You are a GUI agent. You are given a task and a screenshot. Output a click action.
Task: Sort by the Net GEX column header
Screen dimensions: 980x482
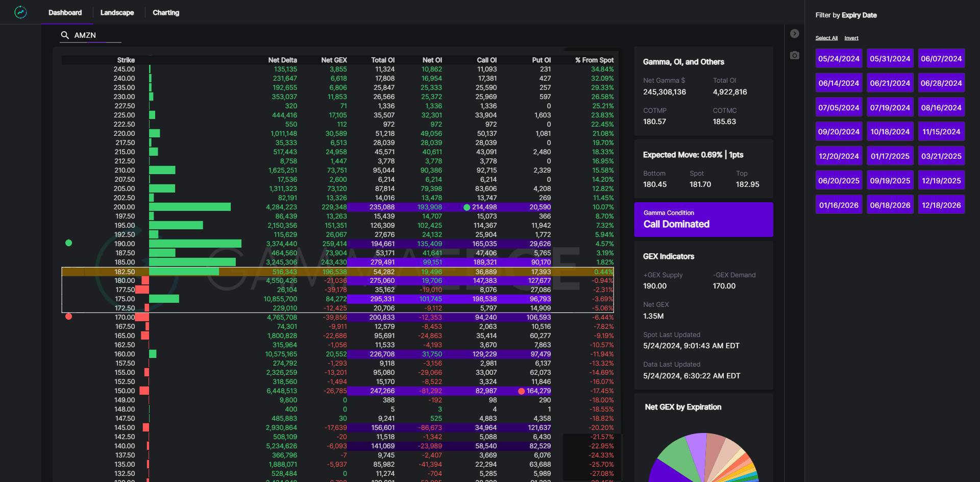tap(333, 60)
